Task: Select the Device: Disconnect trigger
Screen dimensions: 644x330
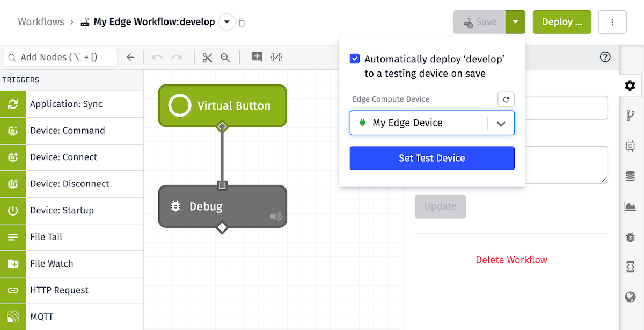Action: (71, 184)
